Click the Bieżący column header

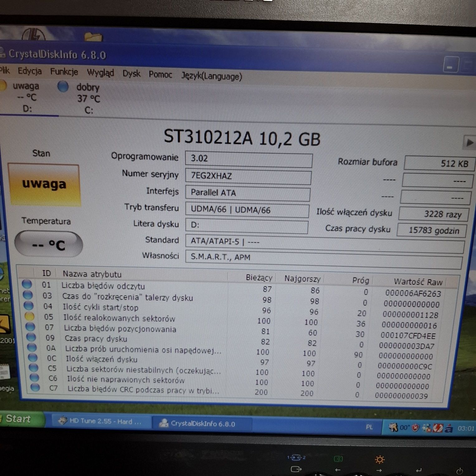point(259,277)
